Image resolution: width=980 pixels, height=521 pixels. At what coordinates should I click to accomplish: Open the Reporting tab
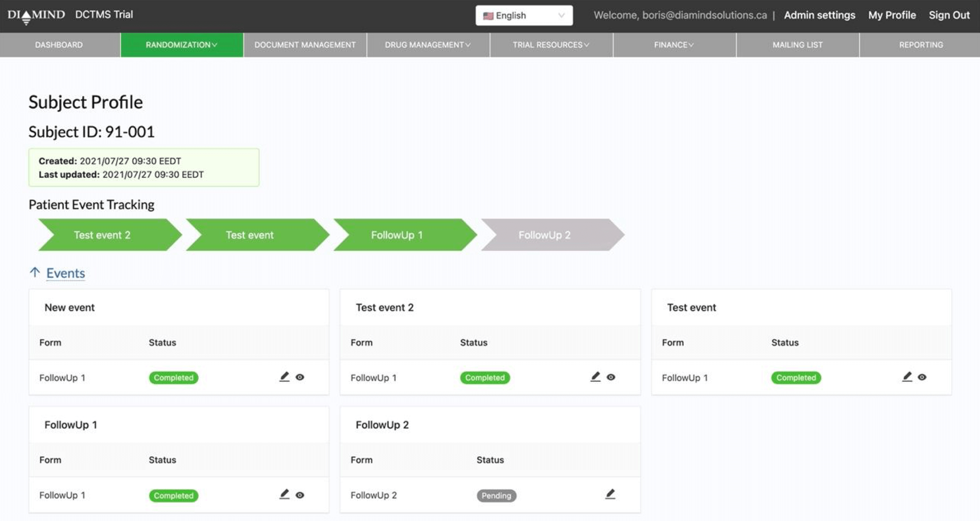click(921, 45)
